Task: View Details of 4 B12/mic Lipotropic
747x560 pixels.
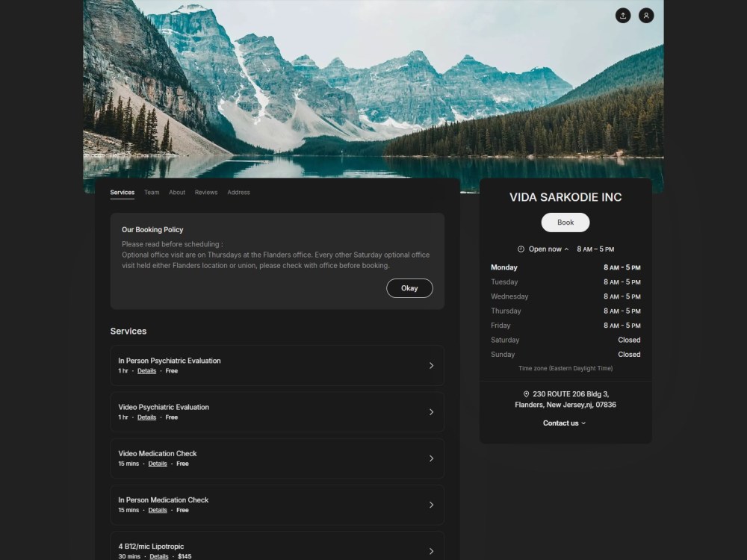Action: coord(159,556)
